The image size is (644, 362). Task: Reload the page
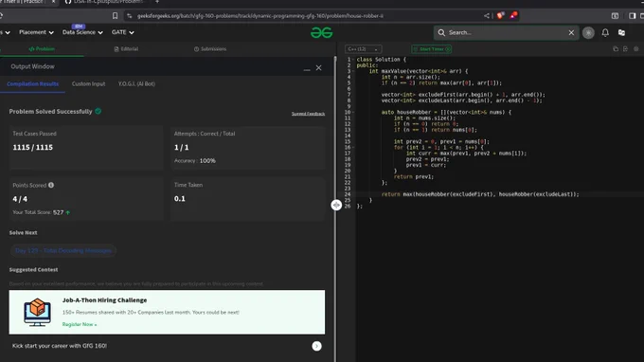click(x=1, y=15)
